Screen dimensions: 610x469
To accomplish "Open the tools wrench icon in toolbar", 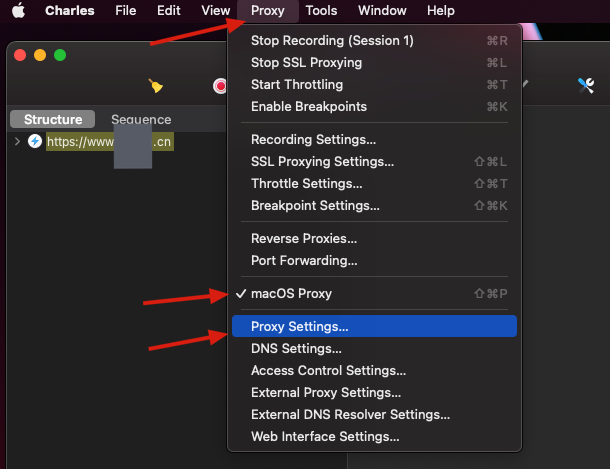I will (x=585, y=86).
